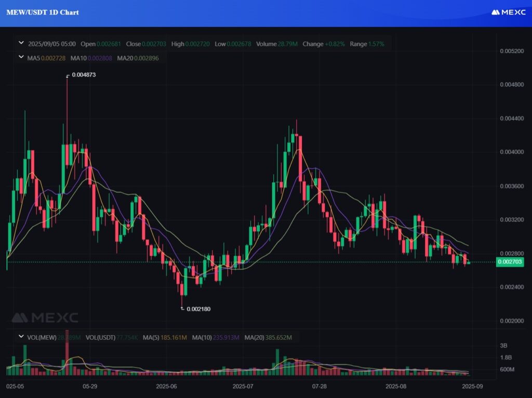Click the MA5 0.002728 label

[x=46, y=58]
